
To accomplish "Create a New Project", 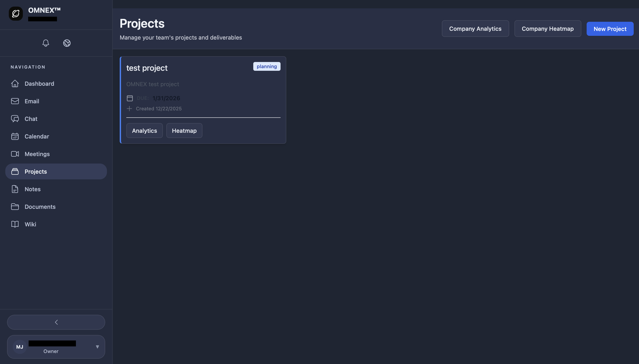I will coord(610,29).
